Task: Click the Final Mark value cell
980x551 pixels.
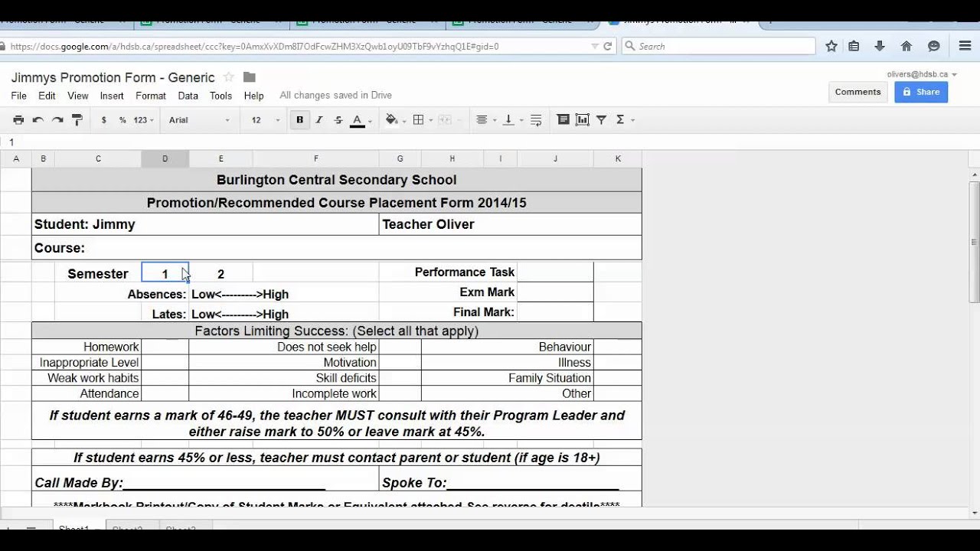Action: pyautogui.click(x=555, y=312)
